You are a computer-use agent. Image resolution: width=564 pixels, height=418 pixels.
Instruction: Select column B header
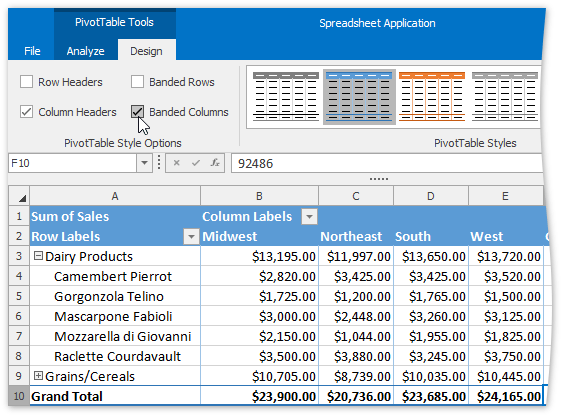coord(259,196)
